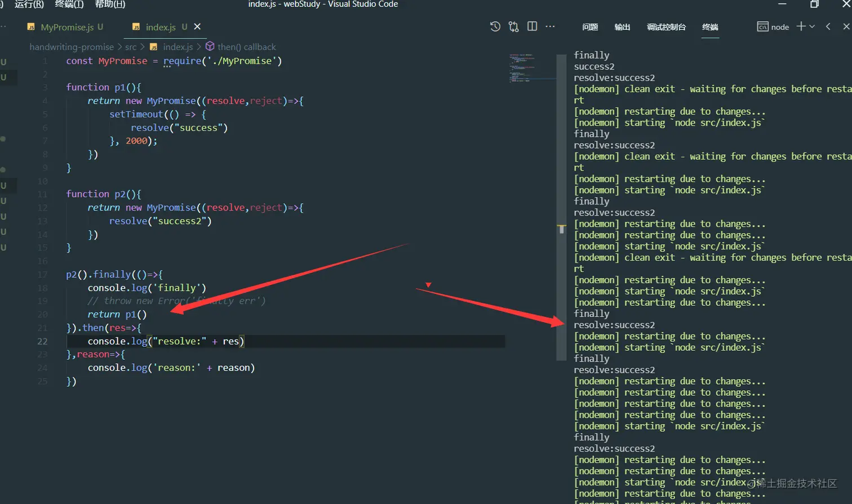
Task: Click the '},reason=>{' line
Action: (x=96, y=354)
